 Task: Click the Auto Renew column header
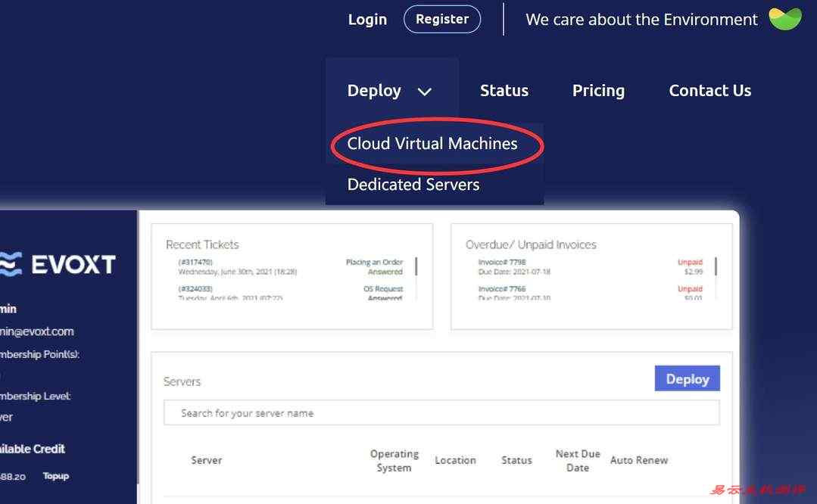[x=639, y=460]
